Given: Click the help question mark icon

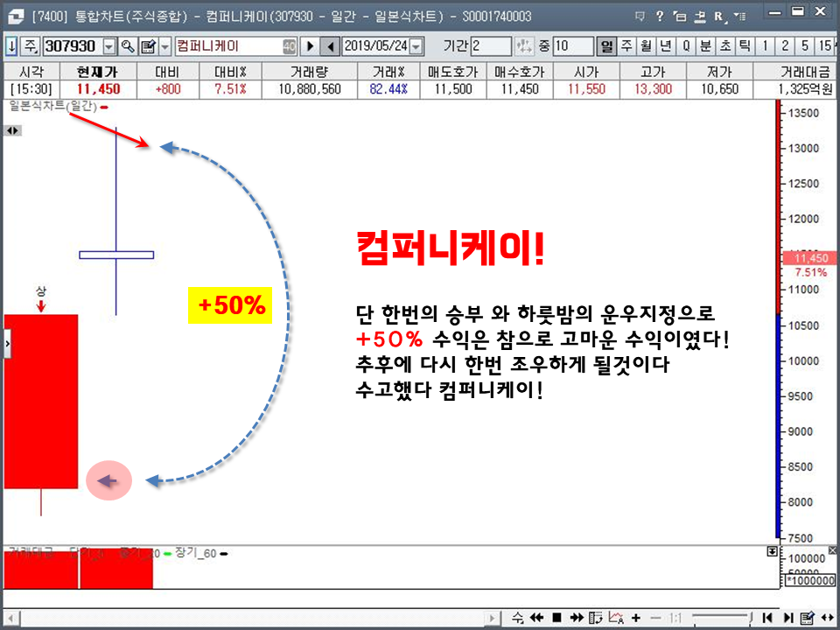Looking at the screenshot, I should (661, 16).
